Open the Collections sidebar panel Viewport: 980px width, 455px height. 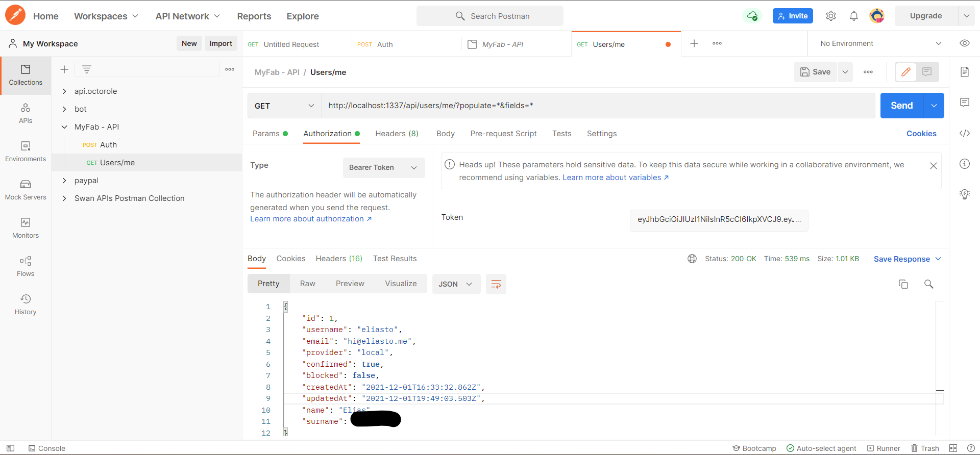tap(26, 75)
